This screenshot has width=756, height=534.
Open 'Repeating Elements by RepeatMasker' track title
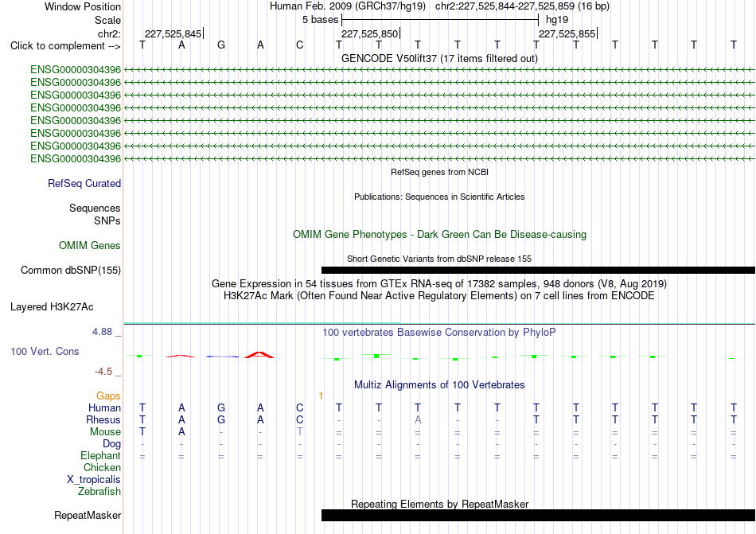pos(439,504)
